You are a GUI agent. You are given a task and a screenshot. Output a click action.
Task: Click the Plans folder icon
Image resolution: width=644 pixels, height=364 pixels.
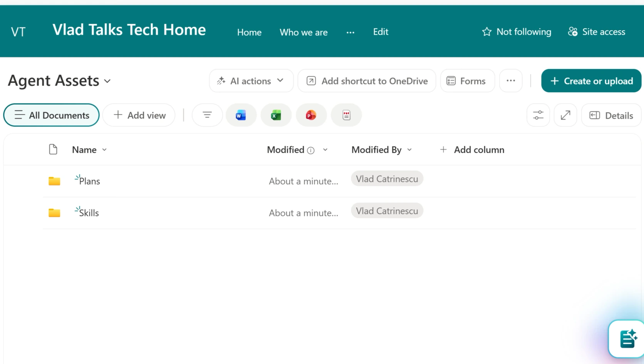point(54,181)
